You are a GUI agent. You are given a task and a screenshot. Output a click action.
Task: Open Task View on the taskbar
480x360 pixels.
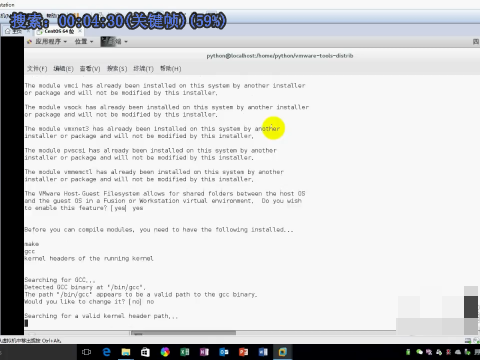click(x=86, y=352)
